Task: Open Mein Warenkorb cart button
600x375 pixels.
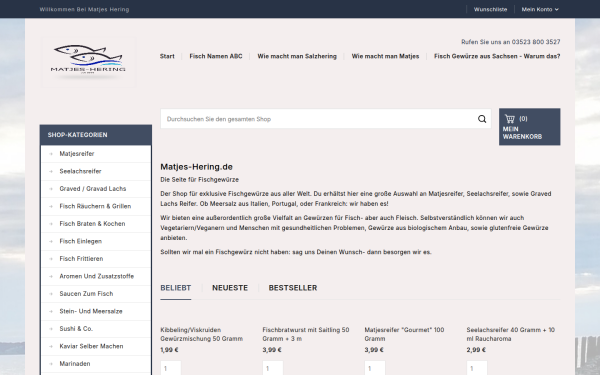Action: pos(530,127)
